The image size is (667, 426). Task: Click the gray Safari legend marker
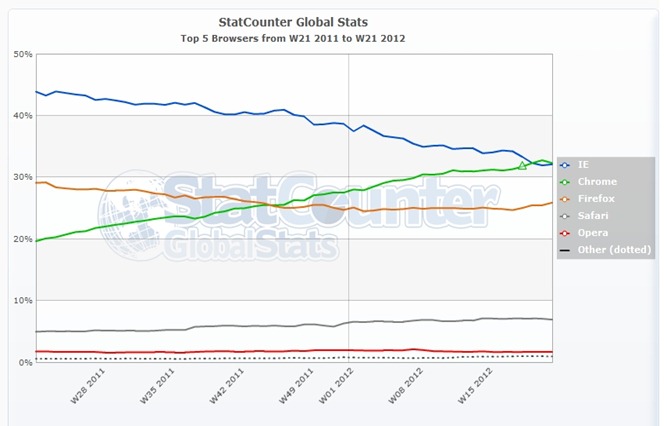point(566,215)
